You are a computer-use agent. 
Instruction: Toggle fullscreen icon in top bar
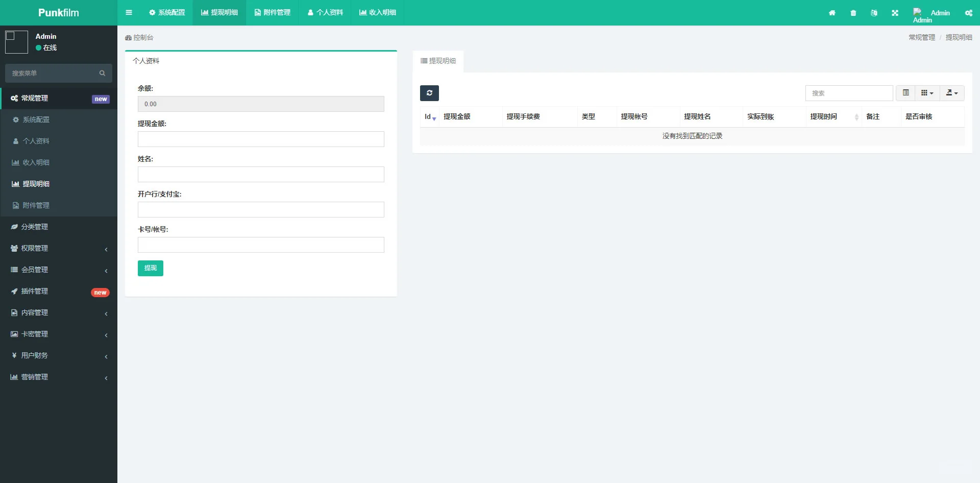[895, 13]
